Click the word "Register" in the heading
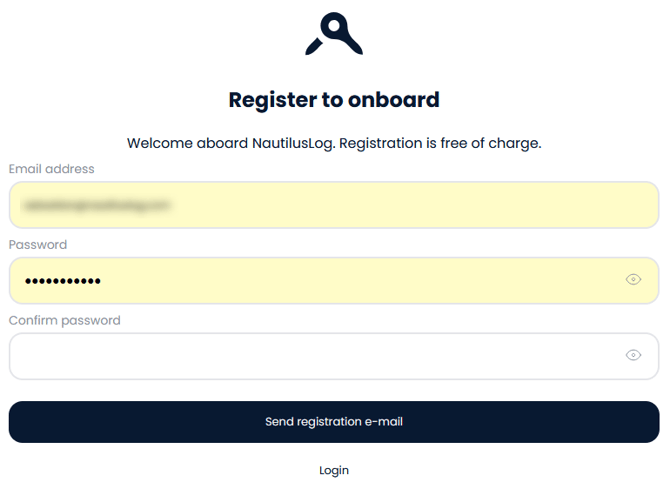670x489 pixels. tap(272, 100)
